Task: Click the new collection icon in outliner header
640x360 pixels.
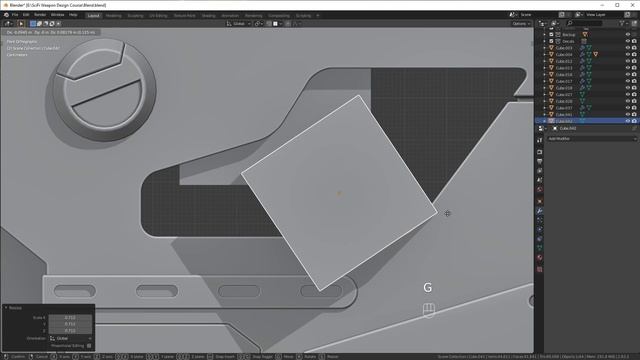Action: coord(634,24)
